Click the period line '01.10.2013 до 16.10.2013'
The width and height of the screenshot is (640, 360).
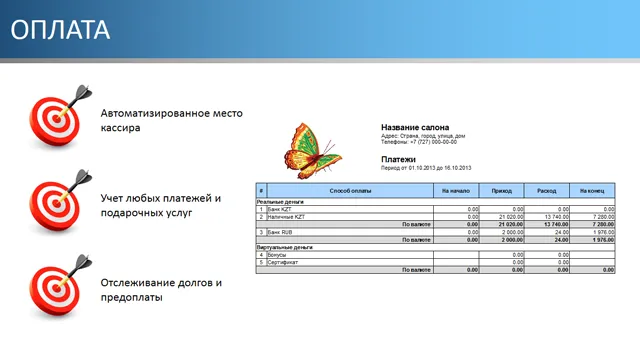tap(426, 168)
